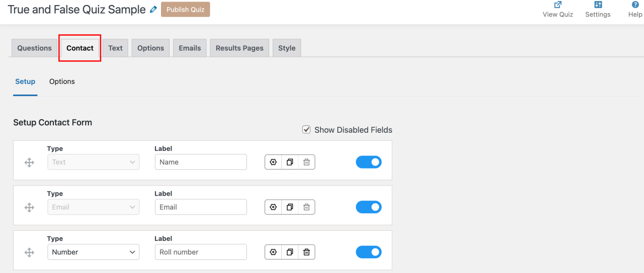Disable the Name field toggle switch

369,162
